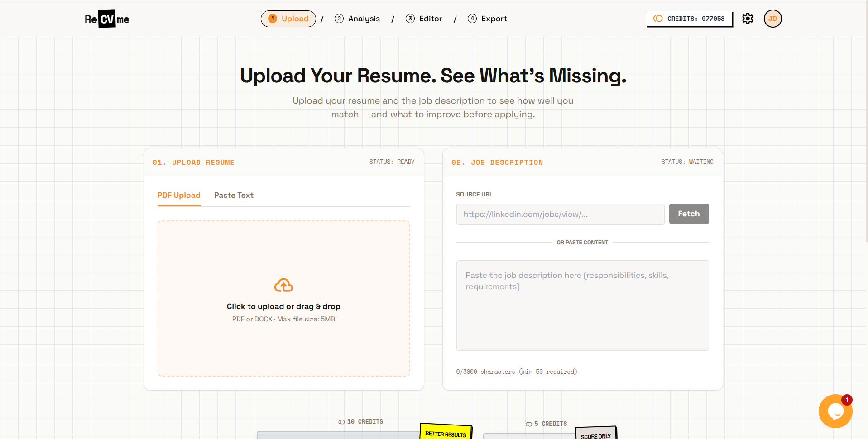The width and height of the screenshot is (868, 439).
Task: Click into the job description textarea
Action: [x=582, y=305]
